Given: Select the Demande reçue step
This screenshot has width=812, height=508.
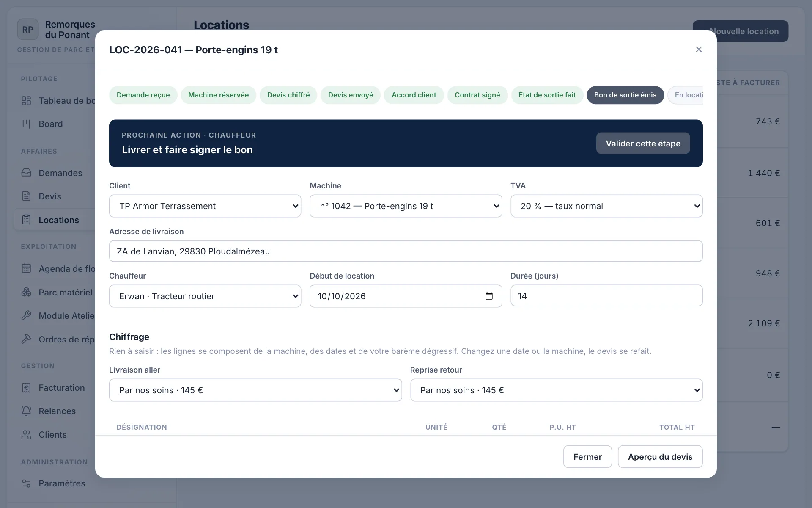Looking at the screenshot, I should point(143,95).
